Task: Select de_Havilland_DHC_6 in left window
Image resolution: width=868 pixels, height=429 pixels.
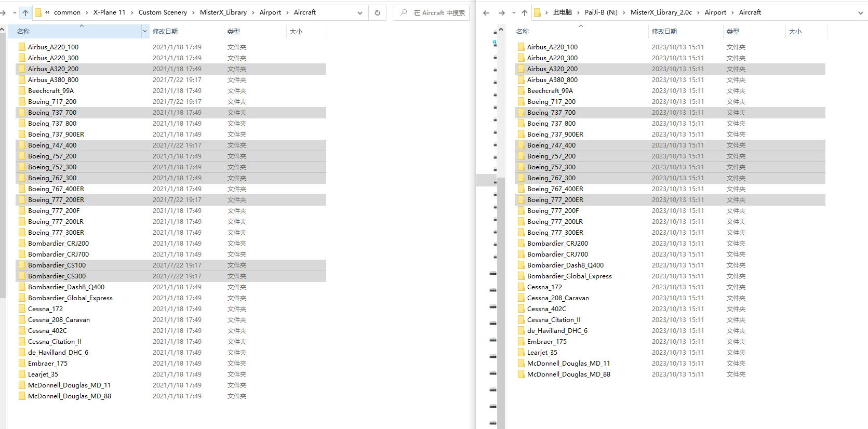Action: [x=171, y=352]
